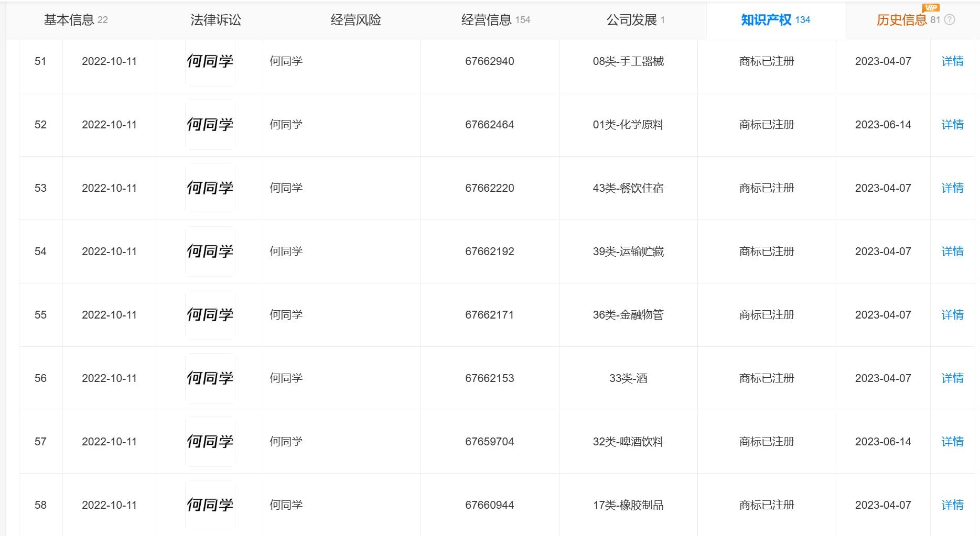Select the 32类-啤酒饮料 category cell
This screenshot has height=536, width=980.
tap(628, 442)
